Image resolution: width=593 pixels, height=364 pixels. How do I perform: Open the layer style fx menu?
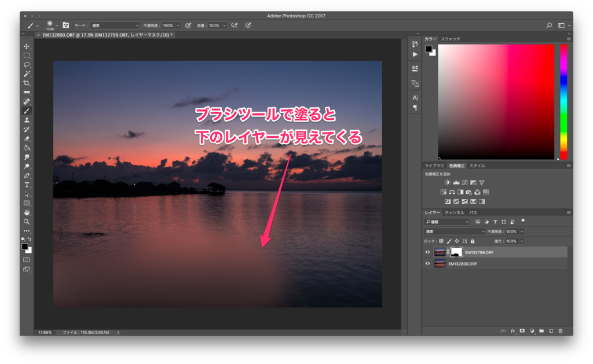coord(513,331)
